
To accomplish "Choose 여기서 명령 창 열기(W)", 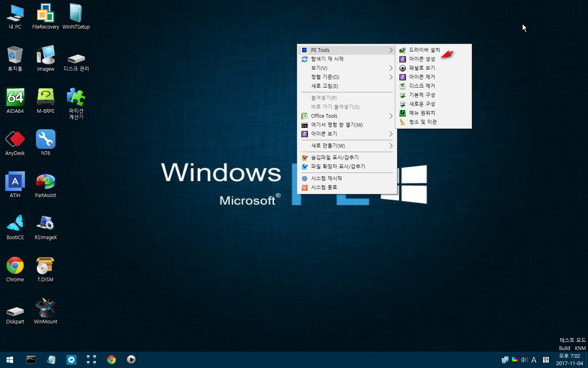I will (347, 125).
